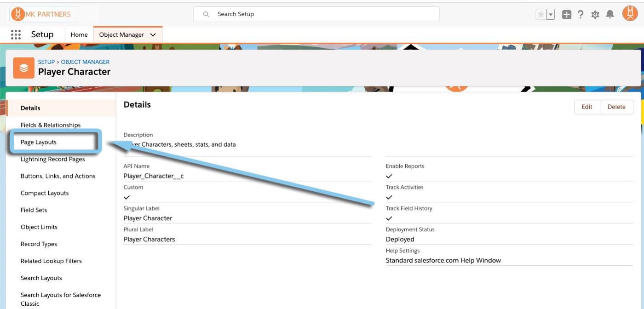Click the favorites star icon
This screenshot has width=644, height=309.
[x=541, y=14]
